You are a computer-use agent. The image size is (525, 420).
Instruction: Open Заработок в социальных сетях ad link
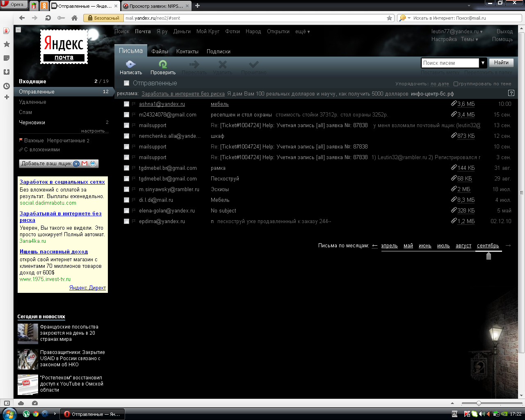tap(62, 182)
